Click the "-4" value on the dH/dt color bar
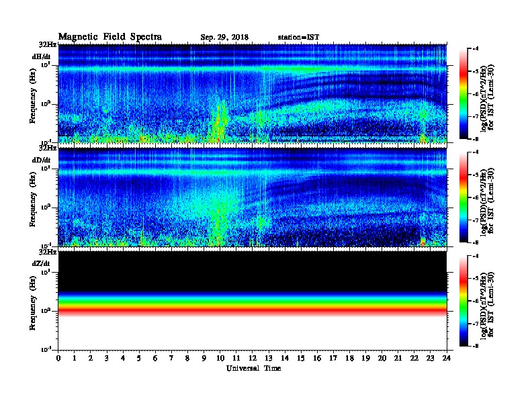This screenshot has width=532, height=411. pyautogui.click(x=476, y=49)
